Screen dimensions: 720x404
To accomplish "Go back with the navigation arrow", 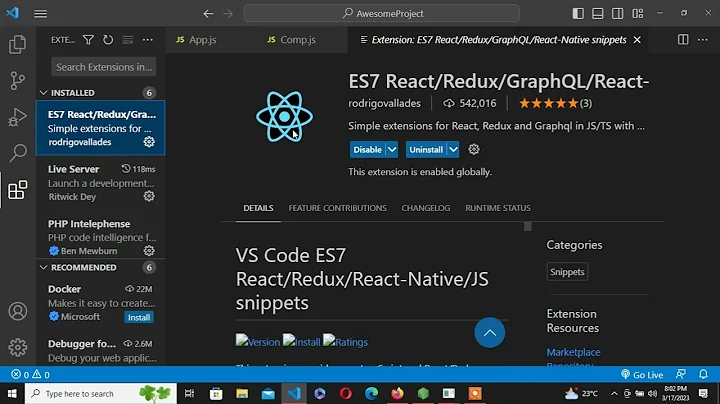I will coord(208,13).
